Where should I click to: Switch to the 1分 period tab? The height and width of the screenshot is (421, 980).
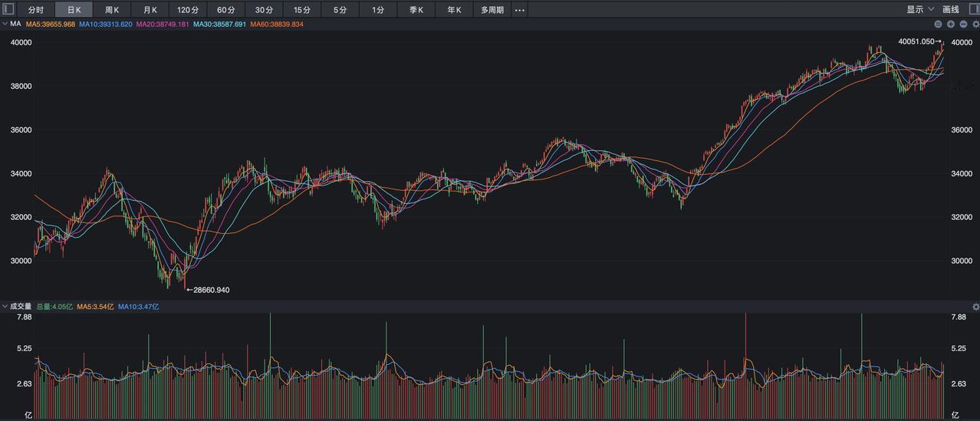tap(378, 10)
